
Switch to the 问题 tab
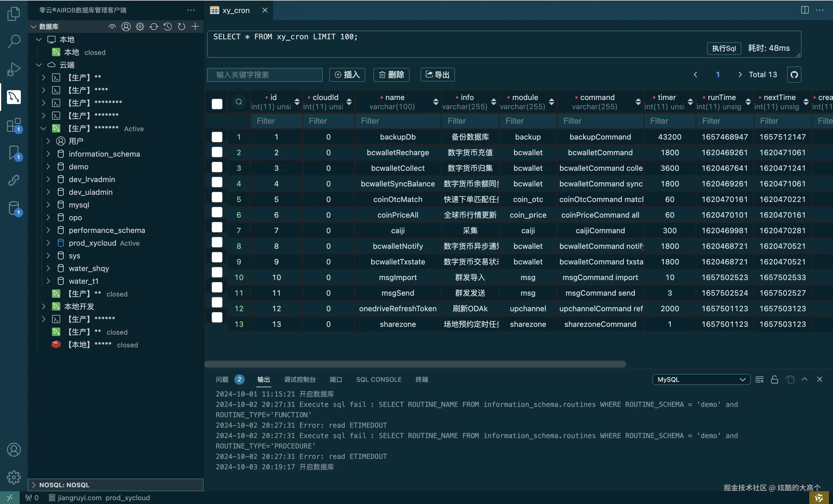coord(222,379)
